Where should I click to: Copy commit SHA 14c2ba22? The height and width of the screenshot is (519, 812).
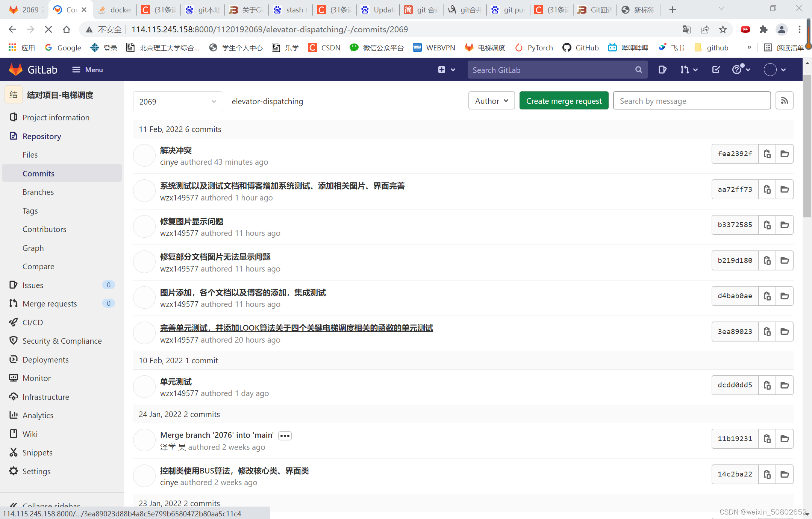(767, 474)
